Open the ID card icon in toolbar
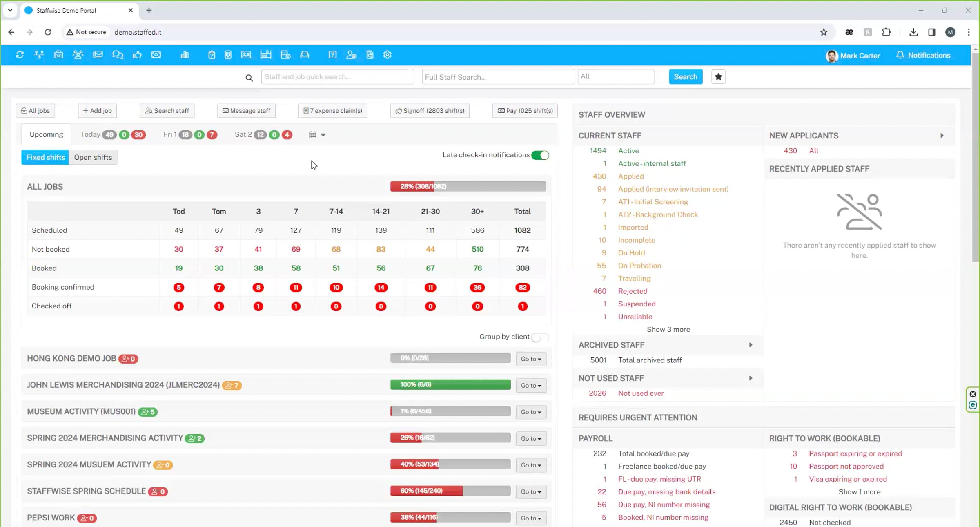 (246, 55)
